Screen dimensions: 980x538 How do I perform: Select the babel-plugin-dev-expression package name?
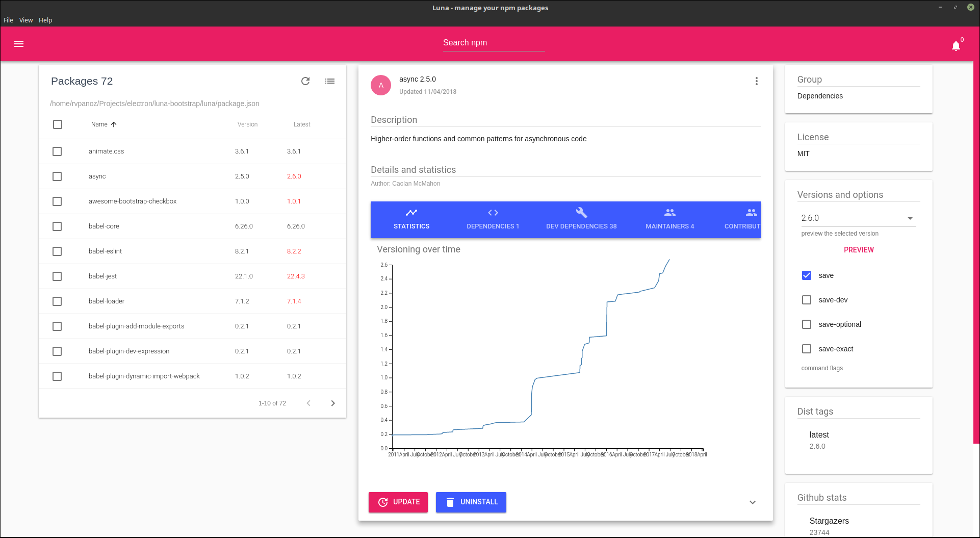click(x=129, y=351)
